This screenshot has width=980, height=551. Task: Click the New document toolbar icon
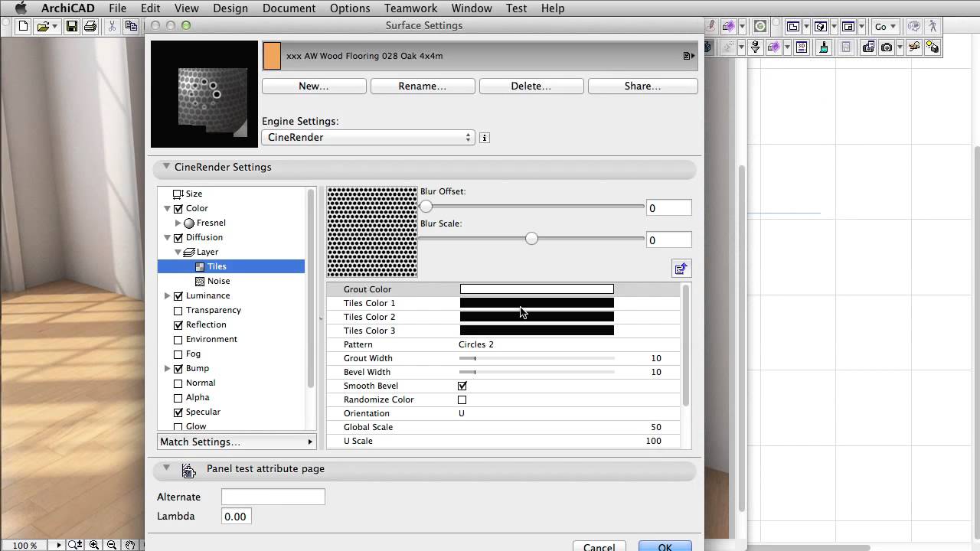23,27
